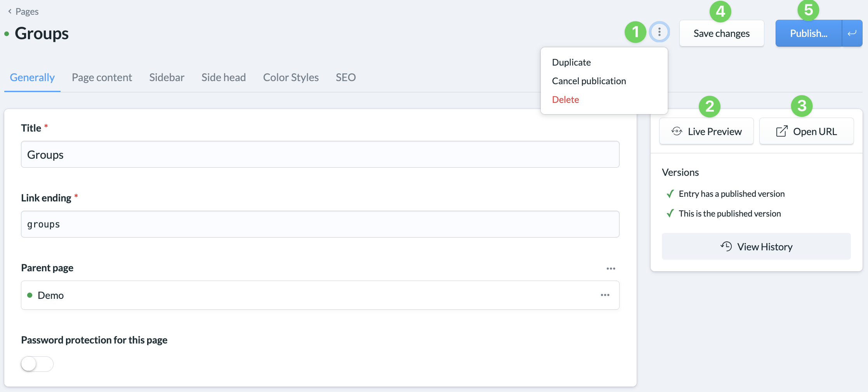
Task: Go to the SEO tab
Action: tap(346, 77)
